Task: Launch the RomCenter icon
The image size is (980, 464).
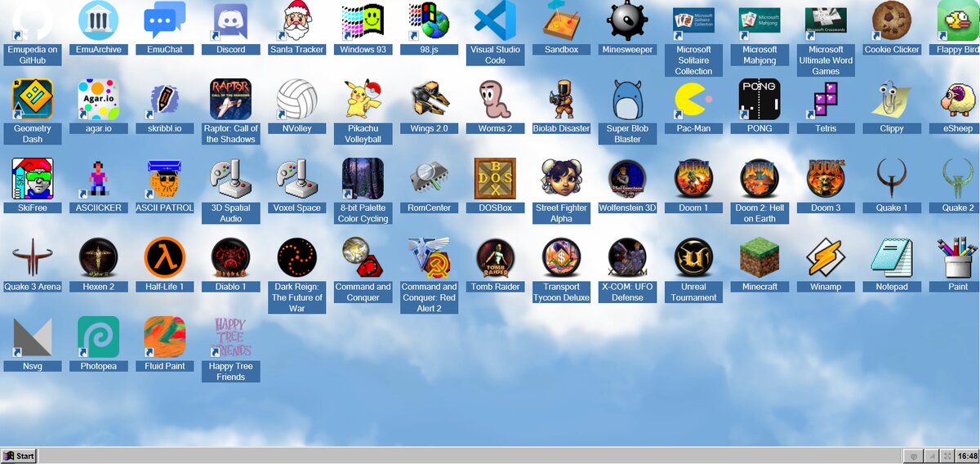Action: [429, 178]
